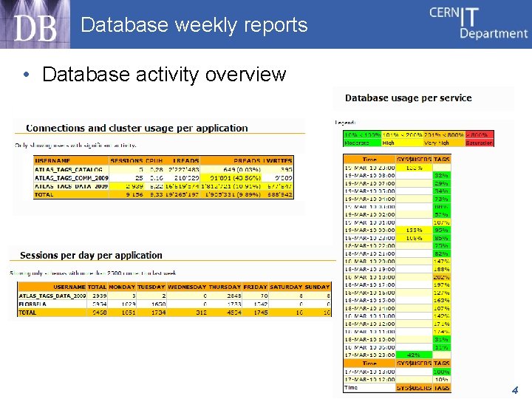
Task: Click the red Saturation legend swatch
Action: 479,139
